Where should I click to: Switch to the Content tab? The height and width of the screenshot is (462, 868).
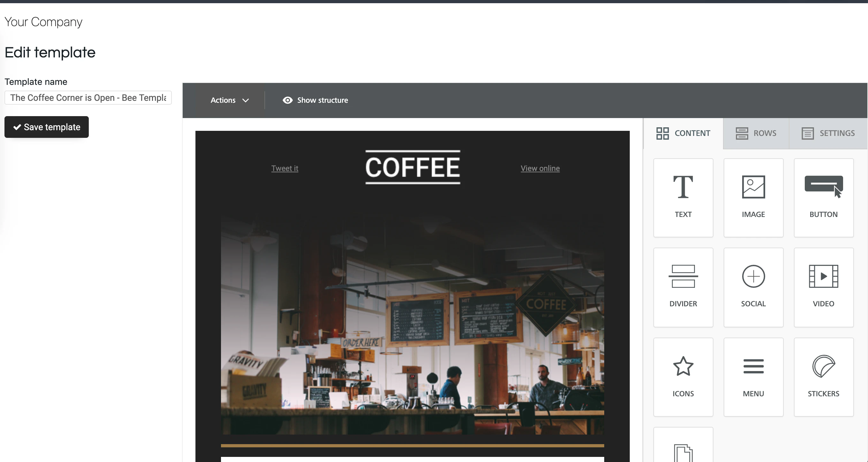click(x=683, y=133)
